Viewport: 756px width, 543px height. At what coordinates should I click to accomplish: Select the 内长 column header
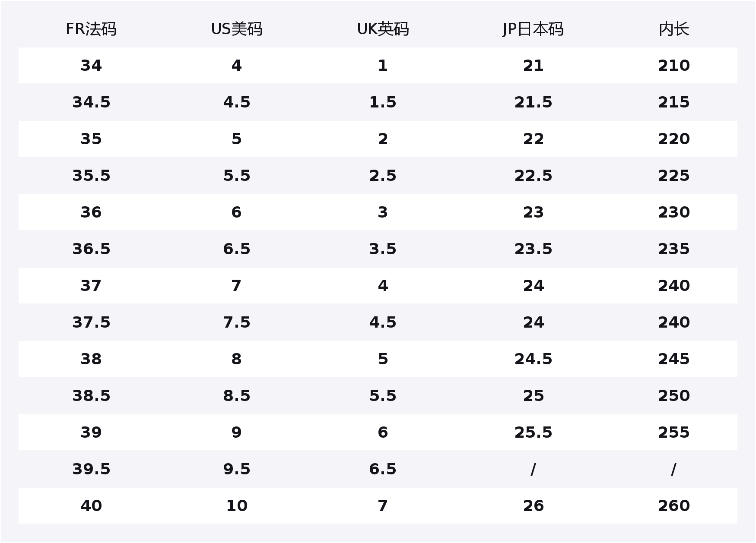click(x=673, y=29)
